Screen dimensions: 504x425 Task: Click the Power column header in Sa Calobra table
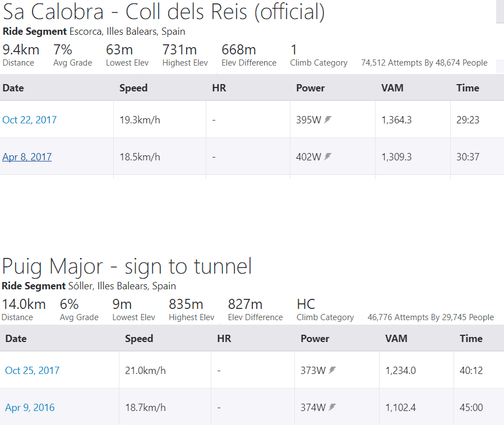311,88
